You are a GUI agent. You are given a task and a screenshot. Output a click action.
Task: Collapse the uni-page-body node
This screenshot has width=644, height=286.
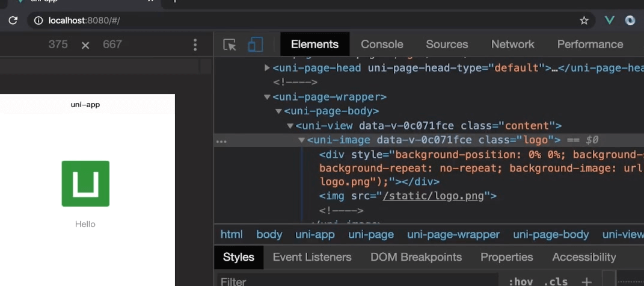point(279,111)
